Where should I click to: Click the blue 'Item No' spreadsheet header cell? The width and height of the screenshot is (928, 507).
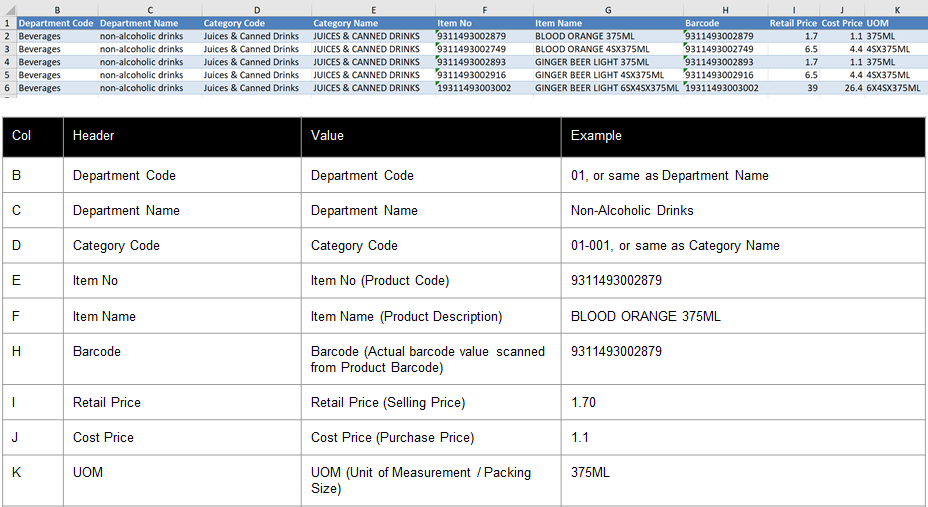[484, 23]
